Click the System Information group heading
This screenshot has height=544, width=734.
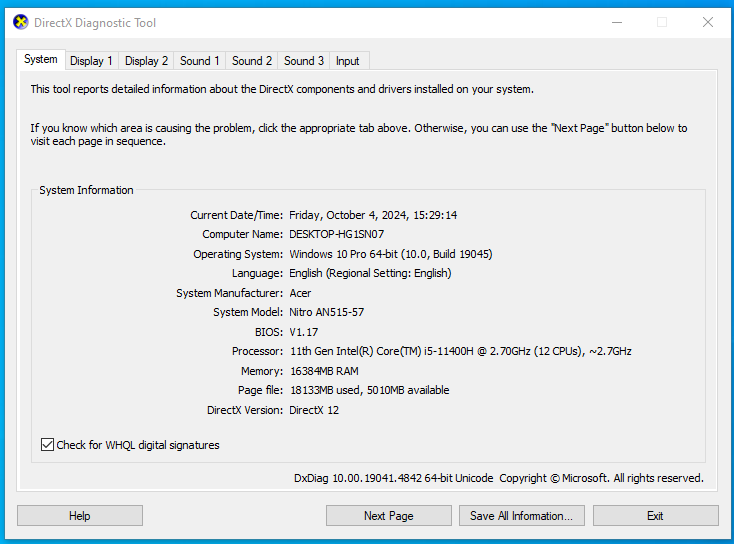point(86,190)
